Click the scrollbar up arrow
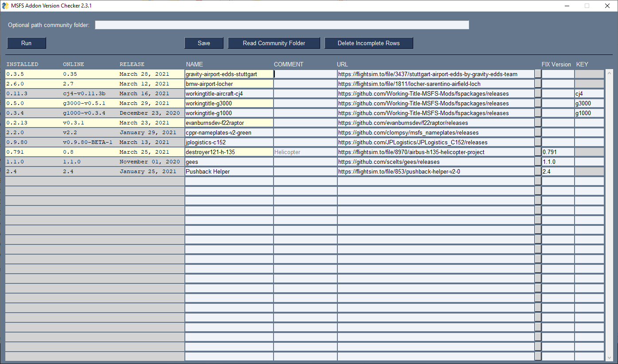The width and height of the screenshot is (618, 364). (609, 73)
